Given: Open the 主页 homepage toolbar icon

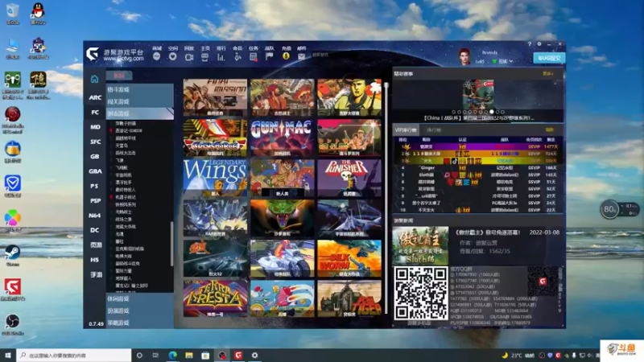Looking at the screenshot, I should tap(205, 57).
